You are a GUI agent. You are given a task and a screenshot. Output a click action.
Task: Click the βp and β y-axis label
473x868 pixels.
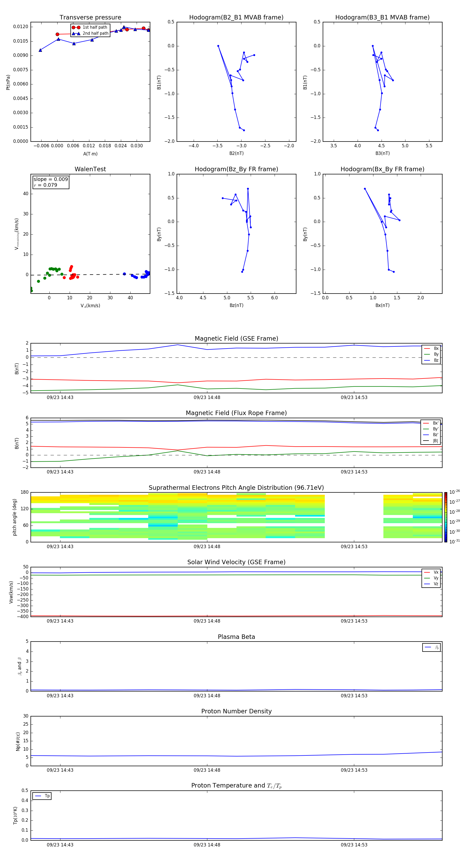pyautogui.click(x=19, y=666)
